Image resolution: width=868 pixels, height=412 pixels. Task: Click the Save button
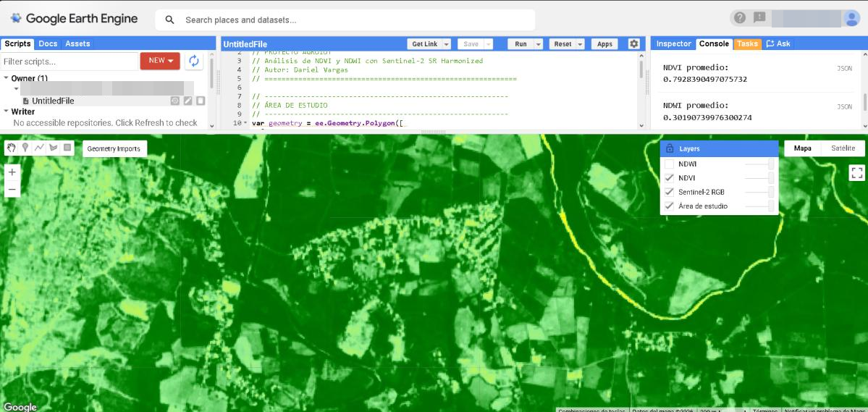[x=471, y=43]
